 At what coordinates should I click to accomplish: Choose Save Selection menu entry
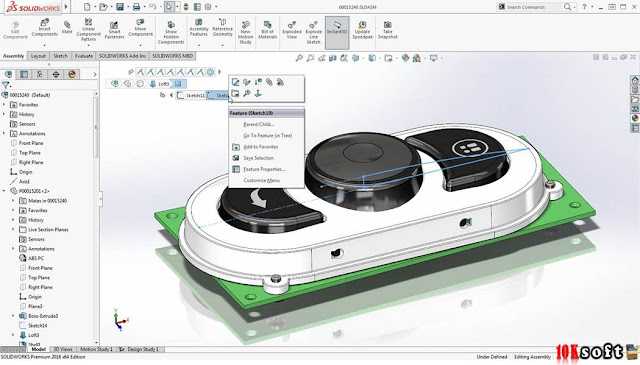[x=258, y=158]
